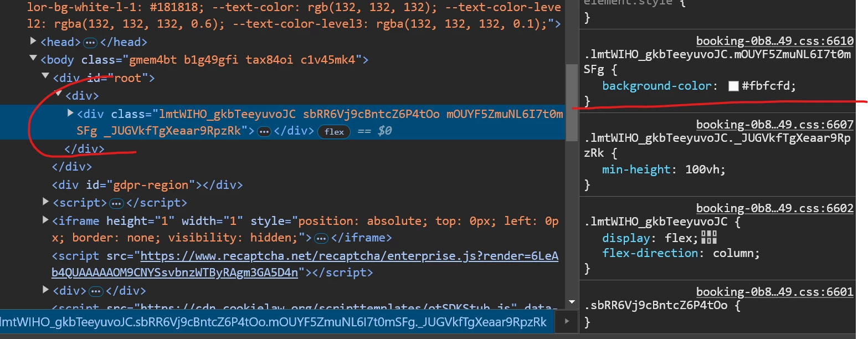This screenshot has width=868, height=339.
Task: Click the ellipsis badge in selected div
Action: pos(264,132)
